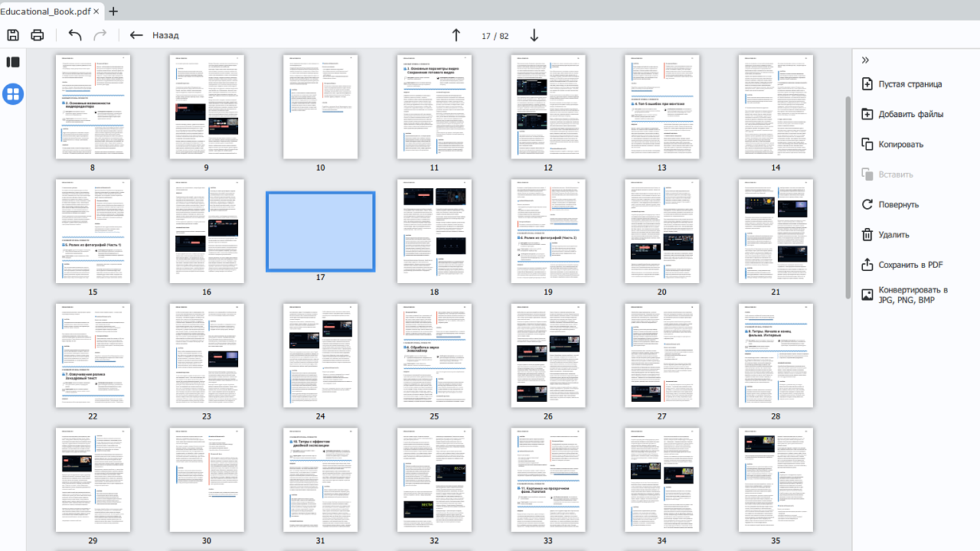Viewport: 980px width, 551px height.
Task: Close the Educational_Book.pdf tab
Action: pos(96,12)
